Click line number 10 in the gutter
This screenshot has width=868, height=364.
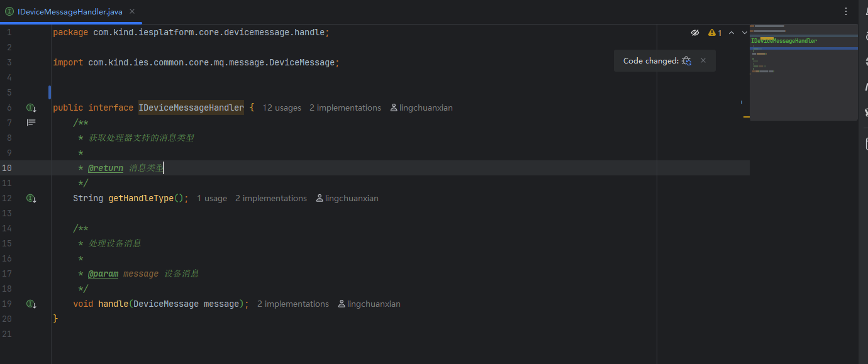click(x=7, y=168)
